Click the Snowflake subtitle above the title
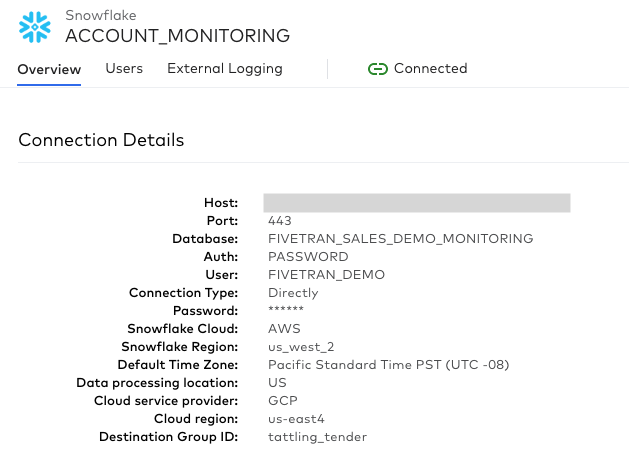Viewport: 629px width, 474px height. click(101, 15)
